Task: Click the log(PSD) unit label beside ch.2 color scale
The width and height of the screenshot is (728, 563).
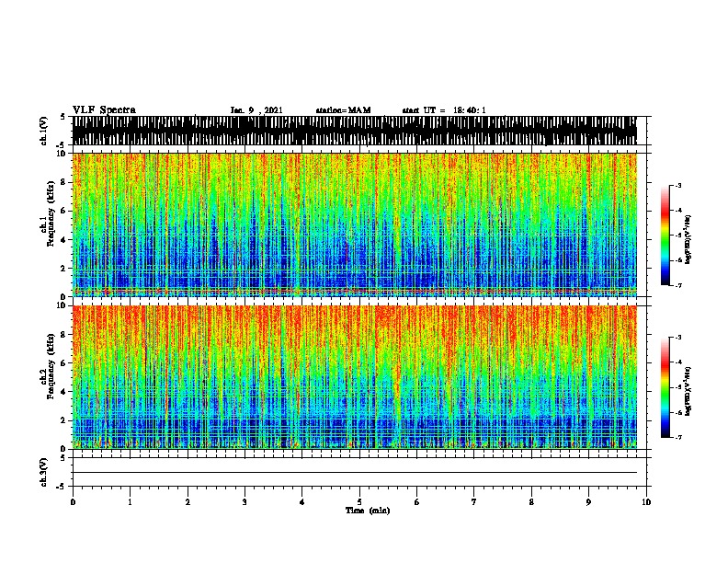Action: [x=688, y=391]
